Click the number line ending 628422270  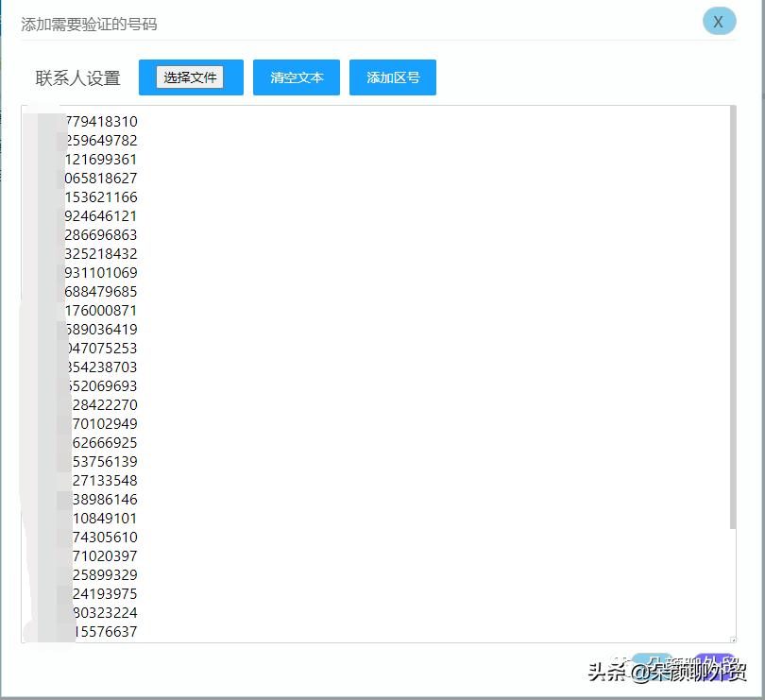point(104,404)
